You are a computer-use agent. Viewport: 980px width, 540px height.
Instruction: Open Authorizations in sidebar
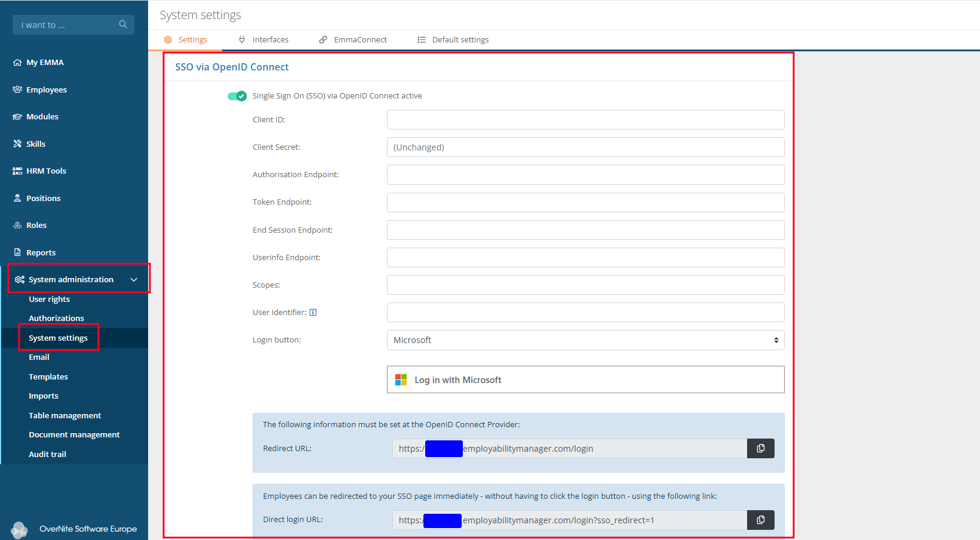click(x=57, y=319)
